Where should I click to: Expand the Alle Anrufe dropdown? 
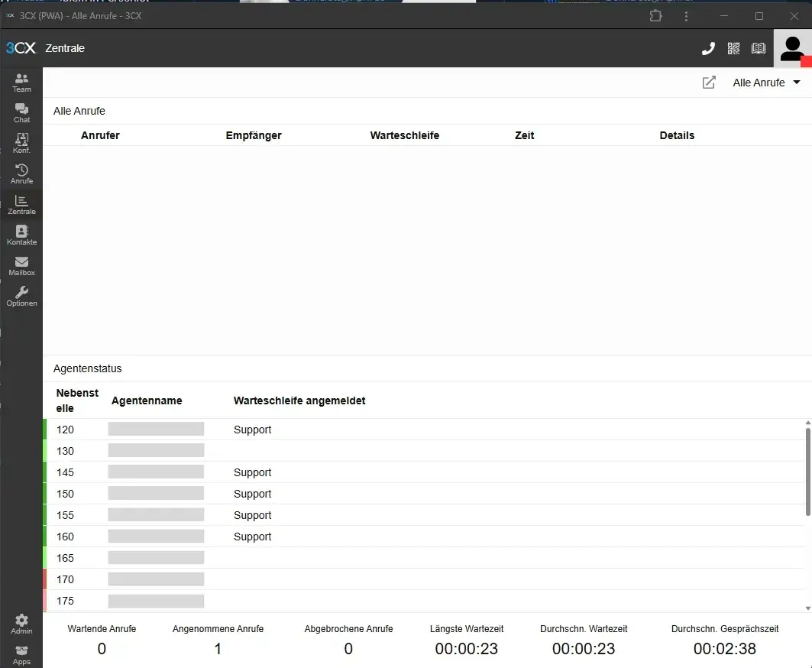766,83
